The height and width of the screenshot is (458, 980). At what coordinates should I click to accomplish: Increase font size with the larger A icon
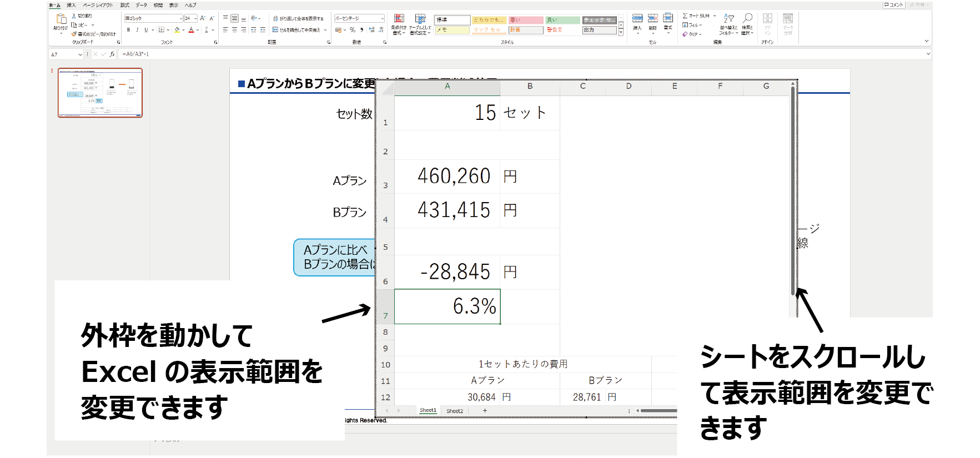(x=203, y=18)
